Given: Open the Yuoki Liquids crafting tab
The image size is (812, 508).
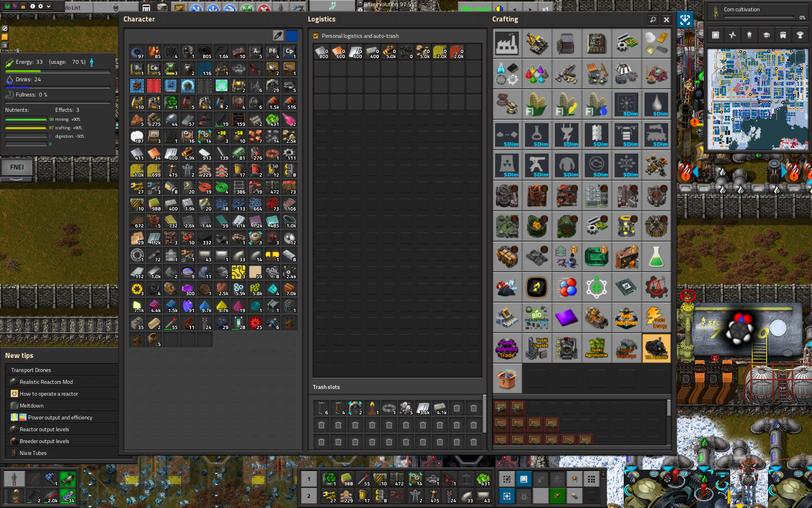Looking at the screenshot, I should tap(537, 348).
